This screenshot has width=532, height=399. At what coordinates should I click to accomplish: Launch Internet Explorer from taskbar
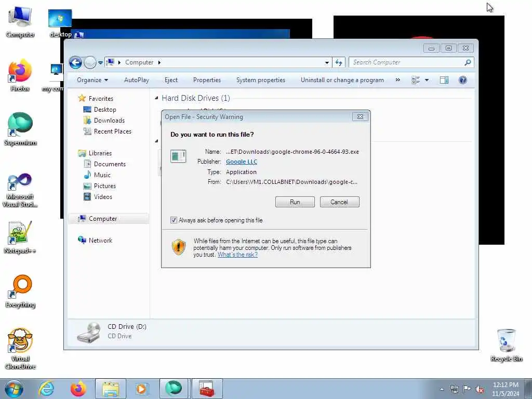pos(46,389)
